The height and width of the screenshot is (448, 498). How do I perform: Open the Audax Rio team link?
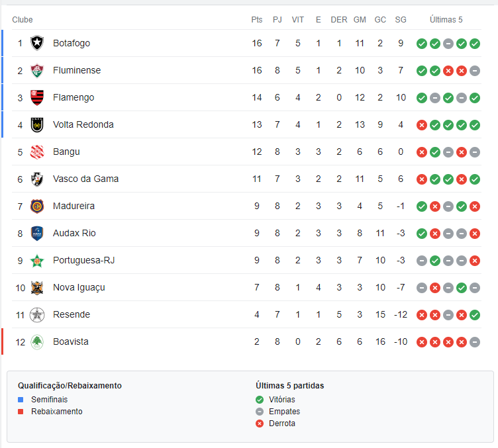pos(74,233)
